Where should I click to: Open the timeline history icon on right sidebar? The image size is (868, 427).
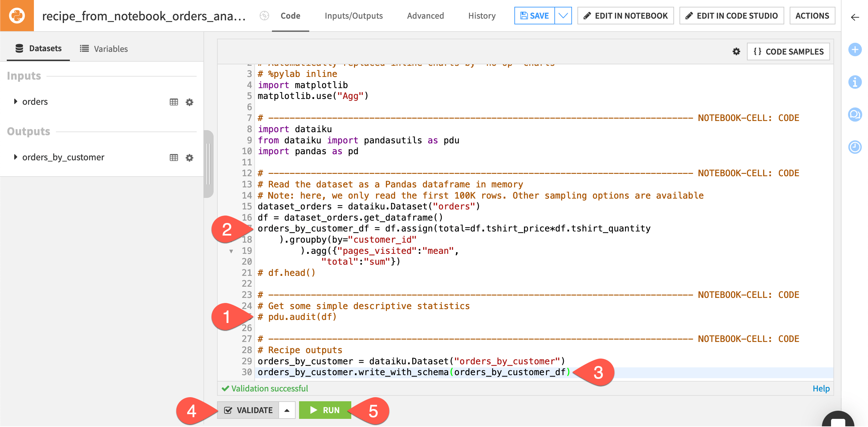(855, 147)
